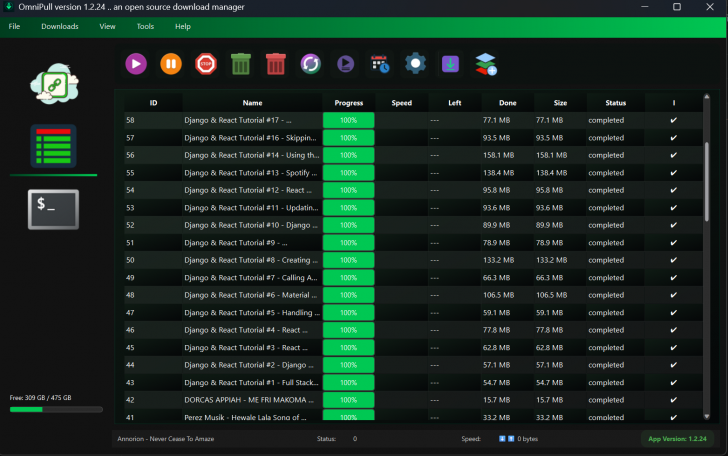728x456 pixels.
Task: Open the Downloads menu
Action: pyautogui.click(x=60, y=26)
